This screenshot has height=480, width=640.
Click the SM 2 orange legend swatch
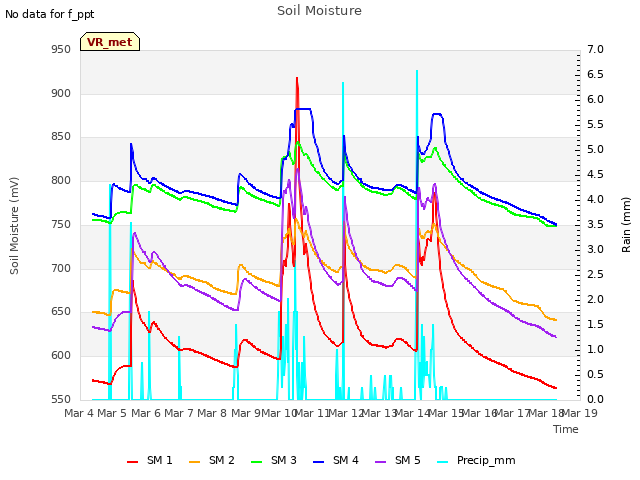[195, 462]
